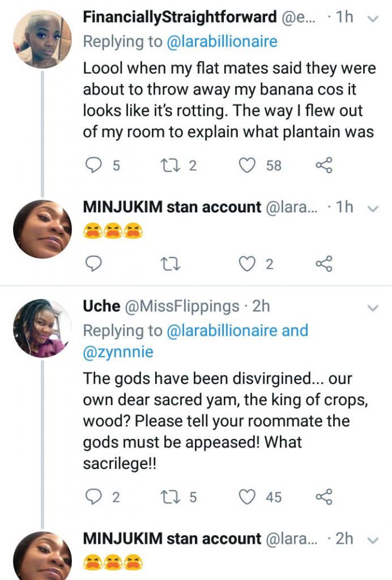Visit the @zynnnie mentioned profile
Image resolution: width=392 pixels, height=580 pixels.
coord(118,352)
